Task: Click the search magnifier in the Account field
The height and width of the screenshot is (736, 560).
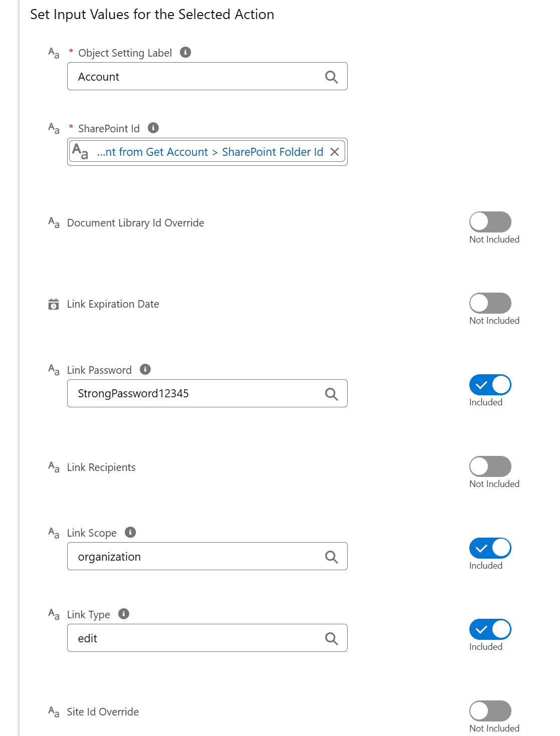Action: pos(331,76)
